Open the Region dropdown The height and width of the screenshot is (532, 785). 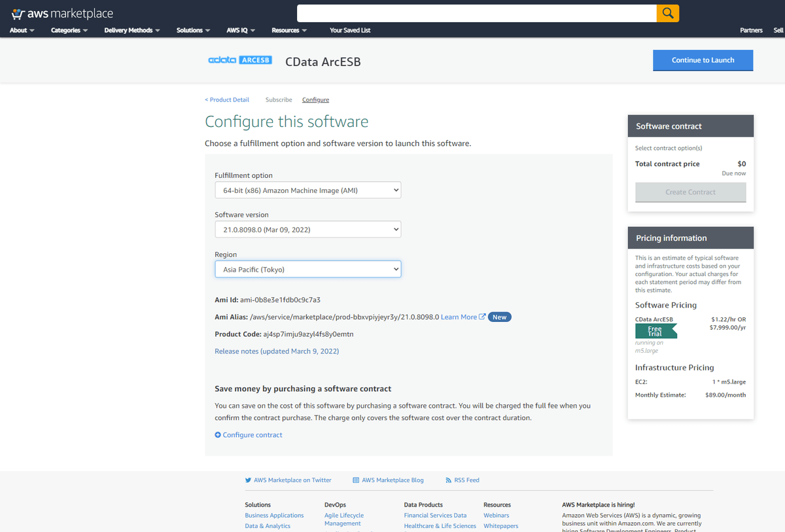click(308, 269)
